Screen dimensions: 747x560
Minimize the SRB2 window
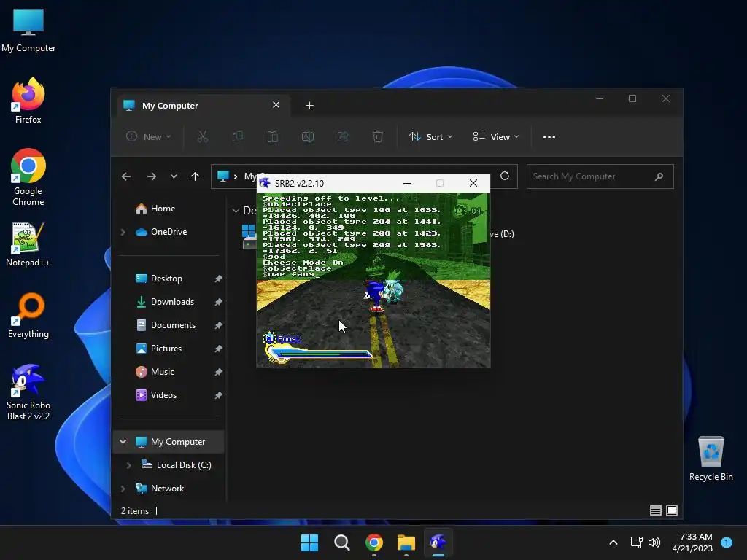point(407,183)
